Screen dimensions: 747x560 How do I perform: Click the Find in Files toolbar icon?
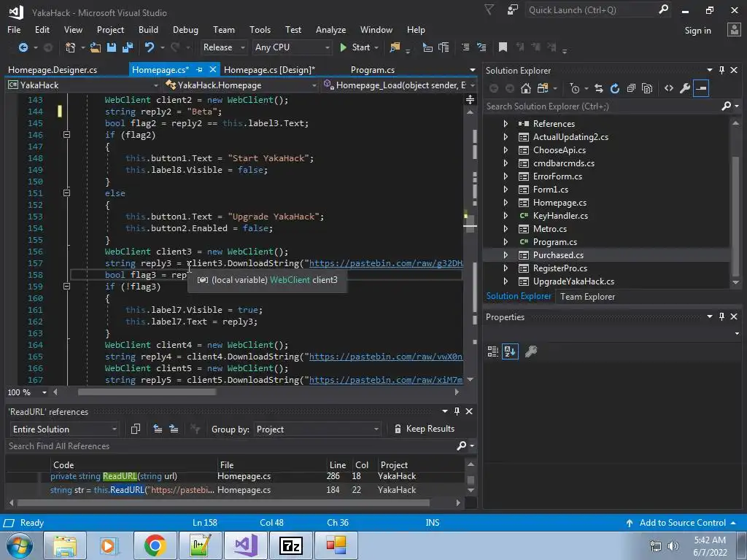point(395,47)
